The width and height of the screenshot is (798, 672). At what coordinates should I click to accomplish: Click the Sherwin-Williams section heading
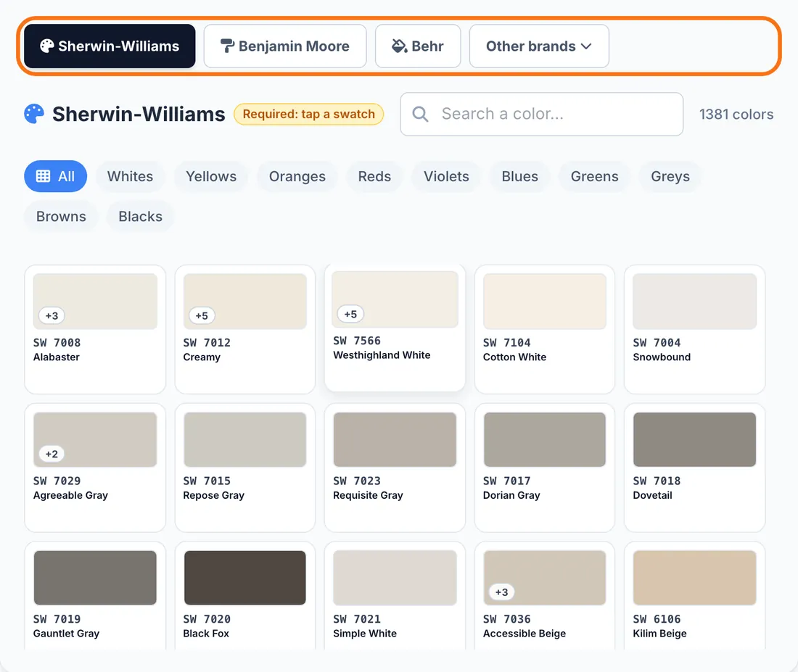(x=139, y=114)
